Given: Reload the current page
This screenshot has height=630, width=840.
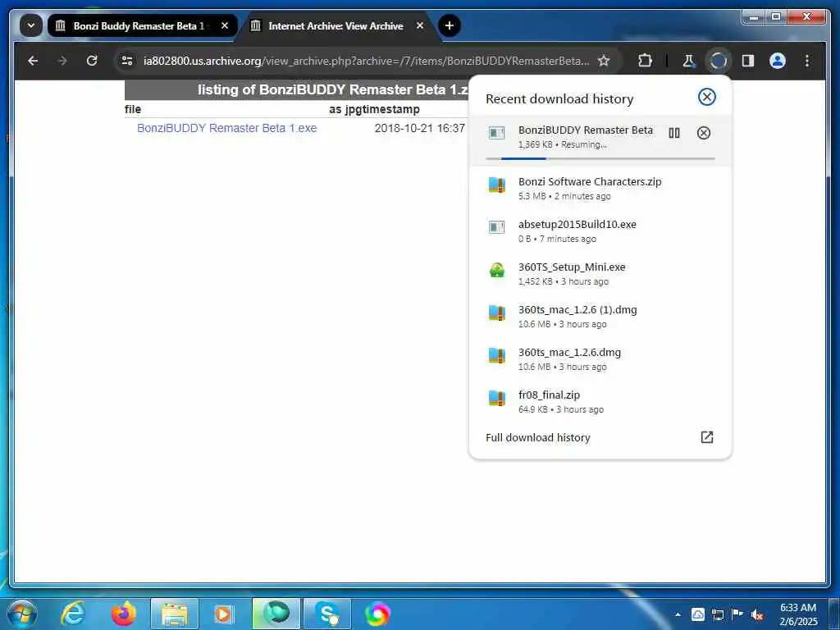Looking at the screenshot, I should point(92,61).
